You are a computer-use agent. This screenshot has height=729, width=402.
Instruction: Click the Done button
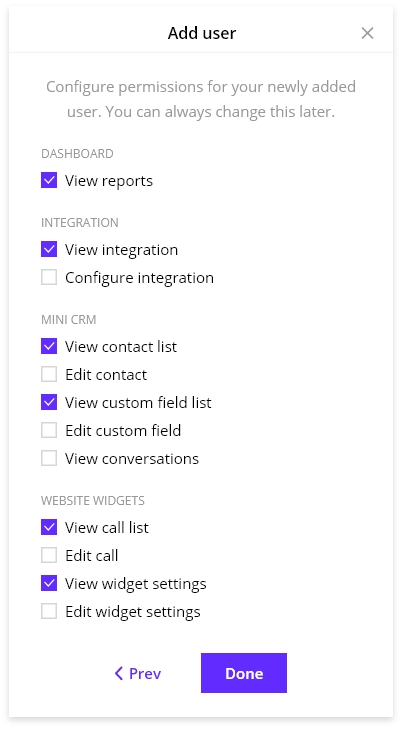click(x=244, y=673)
